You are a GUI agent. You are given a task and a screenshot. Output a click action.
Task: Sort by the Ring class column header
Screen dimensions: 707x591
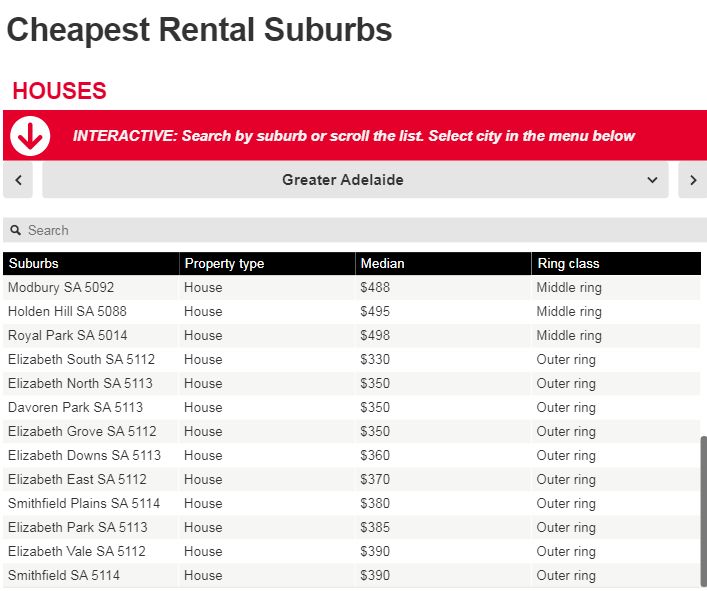568,264
